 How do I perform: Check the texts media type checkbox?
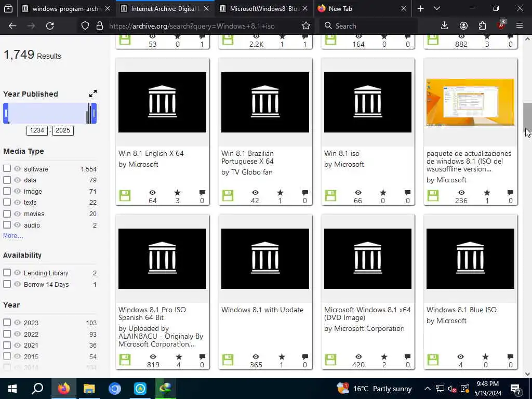tap(7, 202)
